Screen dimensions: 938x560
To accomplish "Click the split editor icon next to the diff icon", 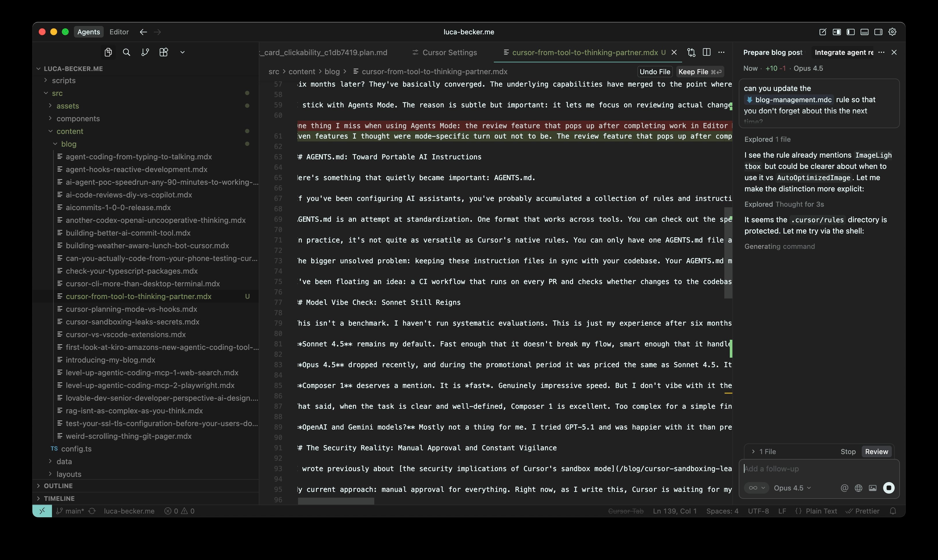I will (706, 53).
